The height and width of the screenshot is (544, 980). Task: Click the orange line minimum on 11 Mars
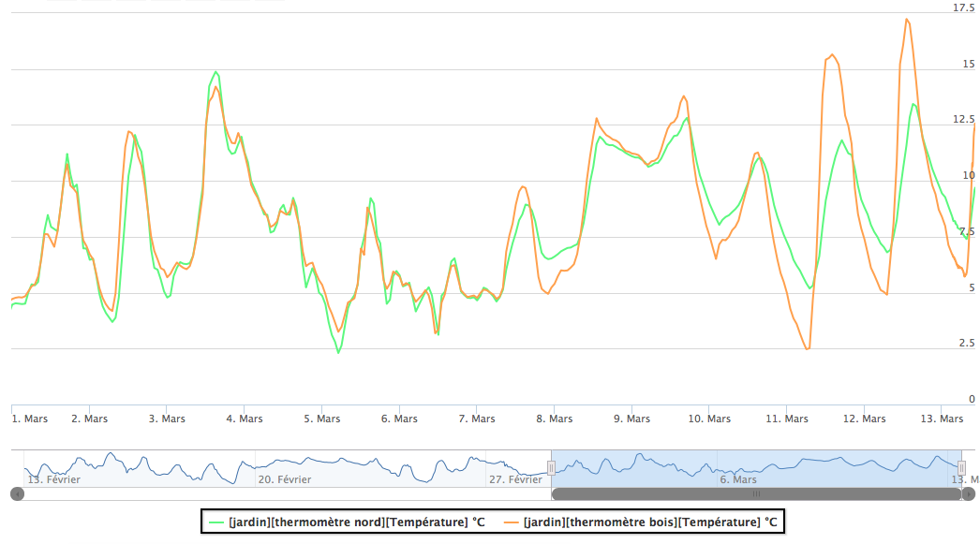tap(808, 348)
